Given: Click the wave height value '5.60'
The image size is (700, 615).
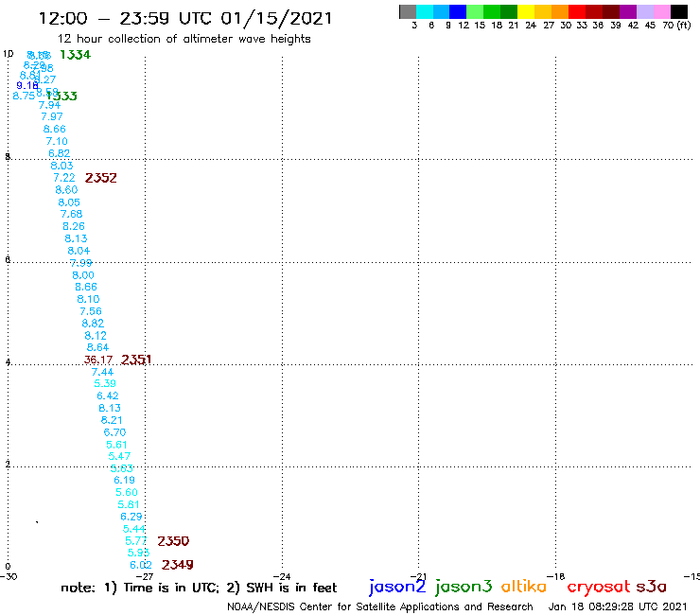Looking at the screenshot, I should (127, 492).
